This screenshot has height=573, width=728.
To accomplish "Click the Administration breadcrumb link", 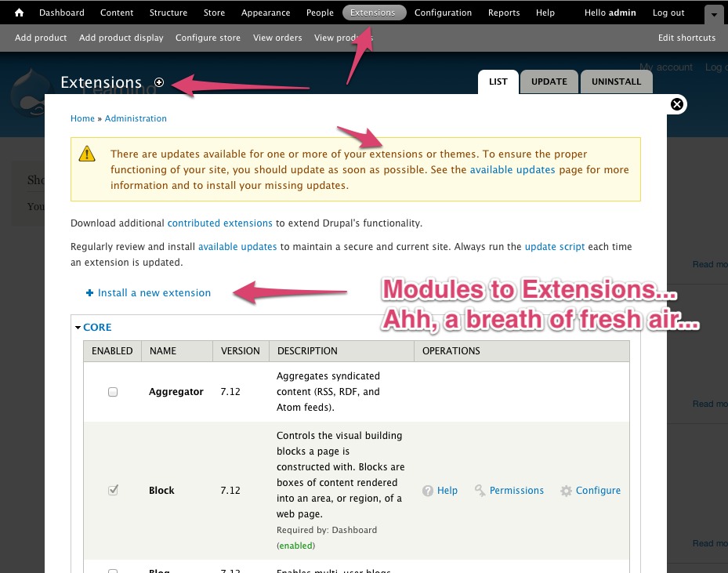I will point(136,118).
